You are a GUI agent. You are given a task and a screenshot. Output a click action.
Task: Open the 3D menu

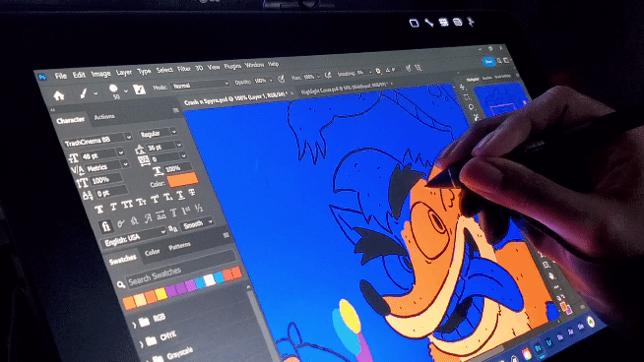coord(199,68)
